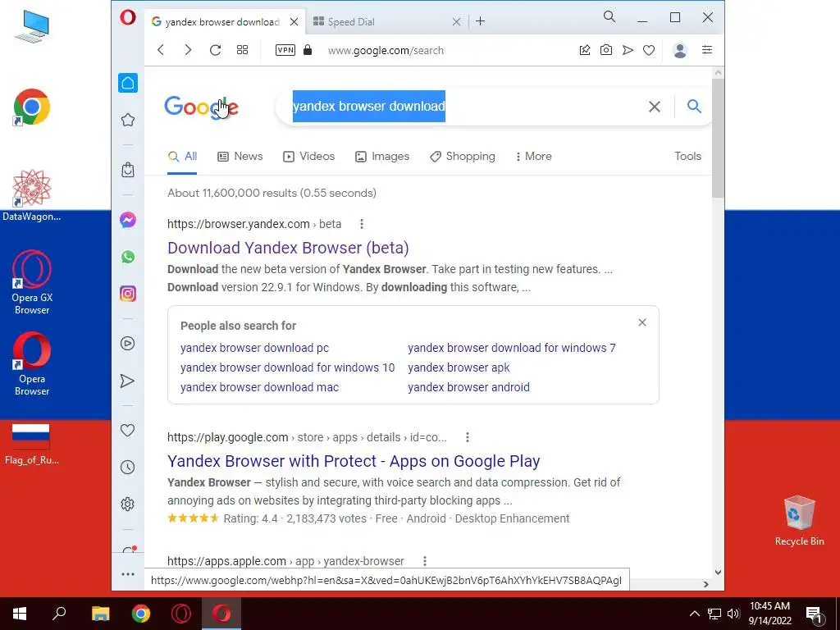Screen dimensions: 840x630
Task: Submit search with the blue magnifier
Action: 694,106
